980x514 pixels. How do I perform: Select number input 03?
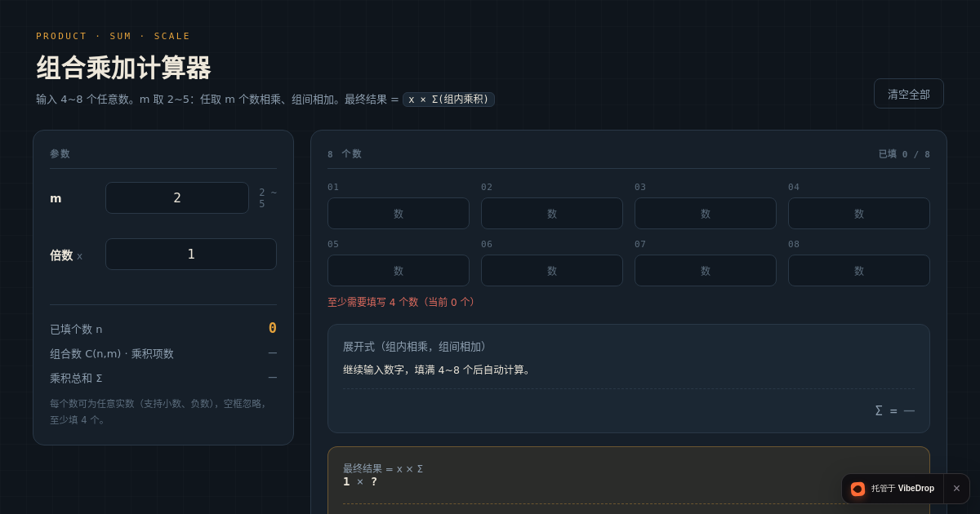click(x=706, y=214)
